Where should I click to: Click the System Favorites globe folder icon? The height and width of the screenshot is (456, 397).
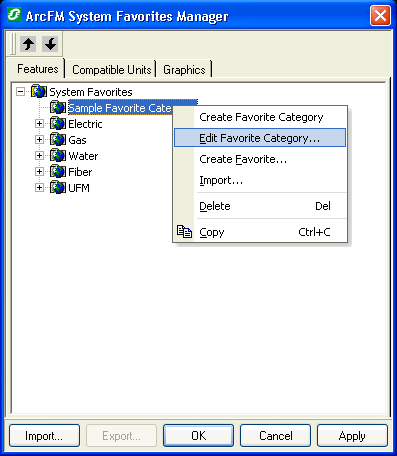(x=39, y=91)
